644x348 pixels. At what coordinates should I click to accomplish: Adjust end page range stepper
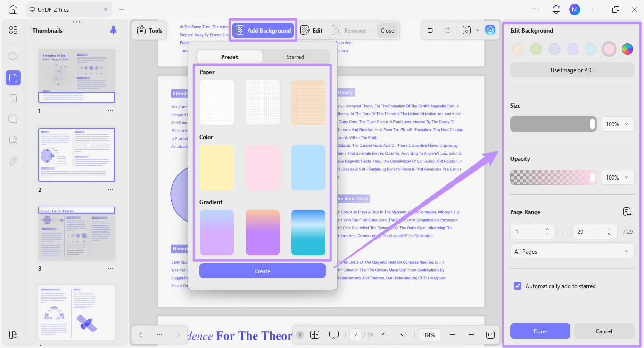click(609, 232)
